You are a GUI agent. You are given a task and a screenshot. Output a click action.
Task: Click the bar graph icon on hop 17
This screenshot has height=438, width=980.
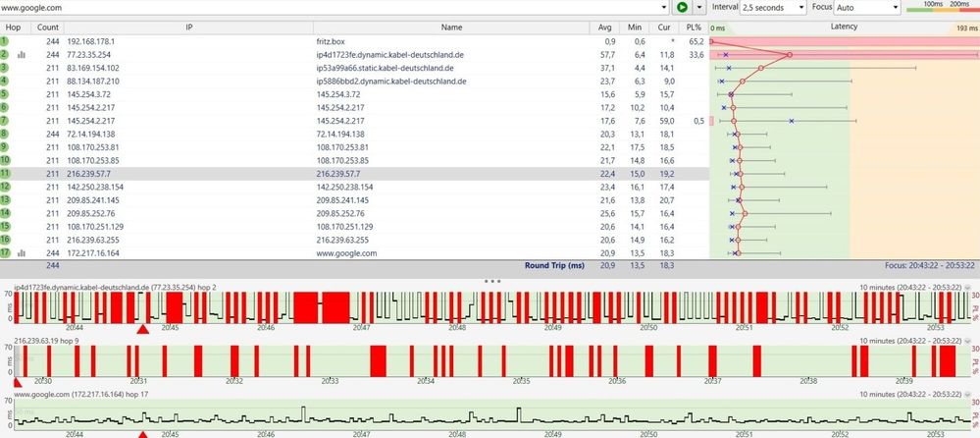pyautogui.click(x=21, y=252)
